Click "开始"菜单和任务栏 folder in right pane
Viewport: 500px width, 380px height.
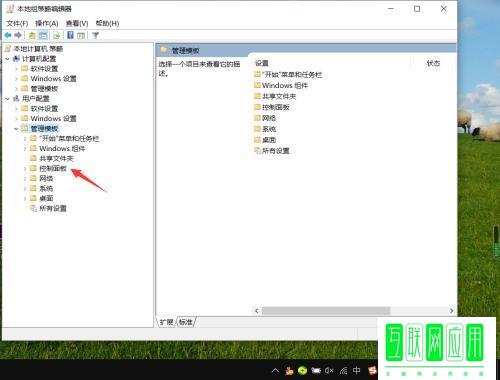(x=288, y=74)
